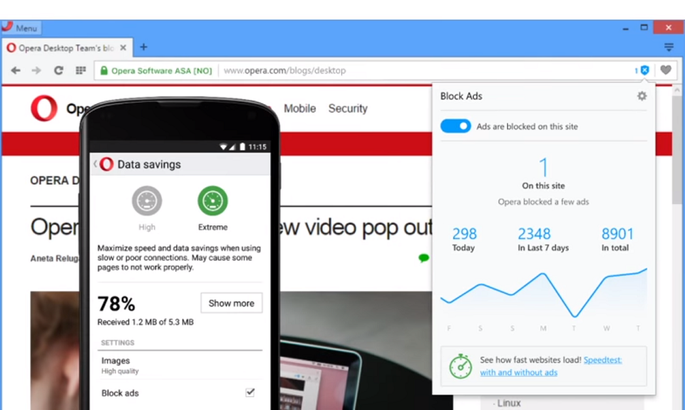Close the Opera Desktop Team's blog tab
Image resolution: width=685 pixels, height=410 pixels.
coord(123,48)
